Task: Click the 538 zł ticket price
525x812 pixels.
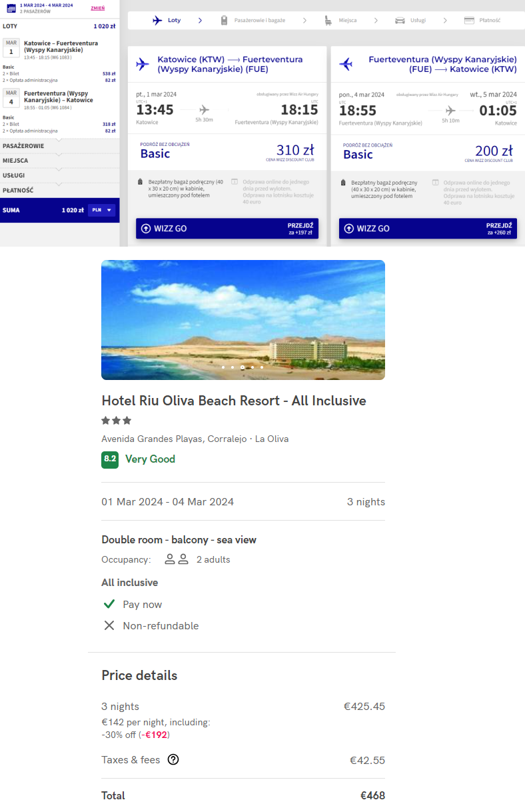Action: click(109, 73)
